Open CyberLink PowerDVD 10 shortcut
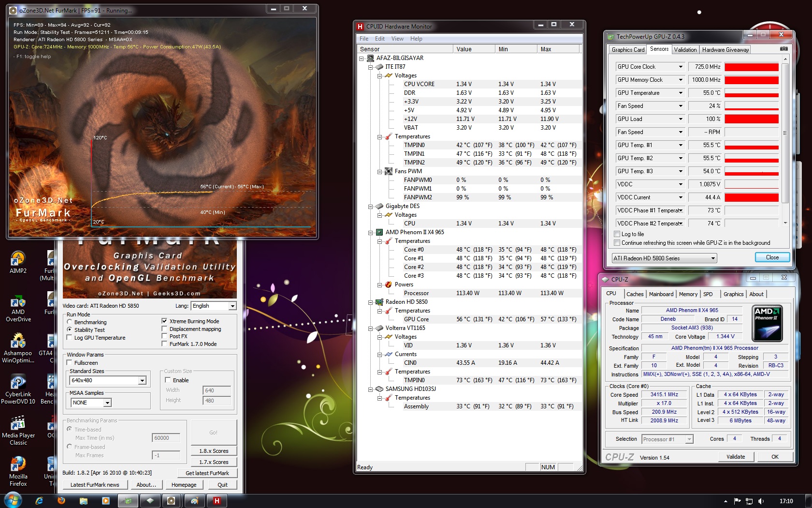This screenshot has height=508, width=812. tap(18, 390)
